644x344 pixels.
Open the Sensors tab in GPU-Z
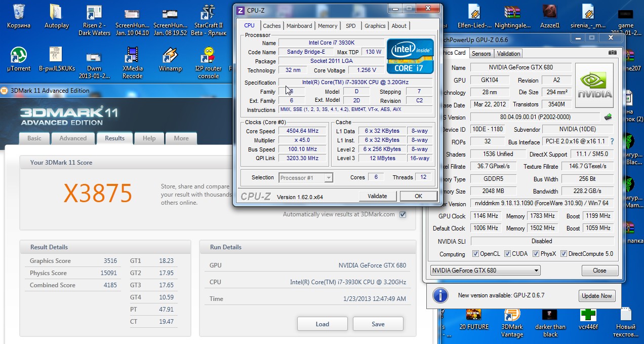coord(481,53)
